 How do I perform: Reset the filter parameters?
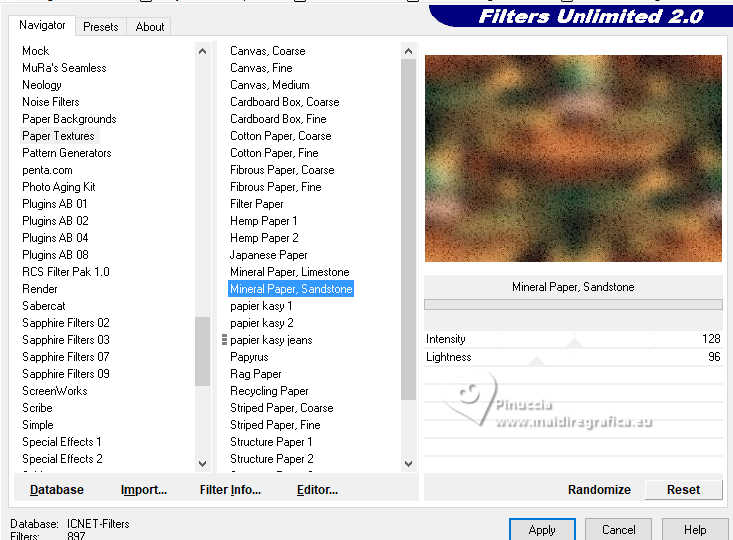coord(683,490)
